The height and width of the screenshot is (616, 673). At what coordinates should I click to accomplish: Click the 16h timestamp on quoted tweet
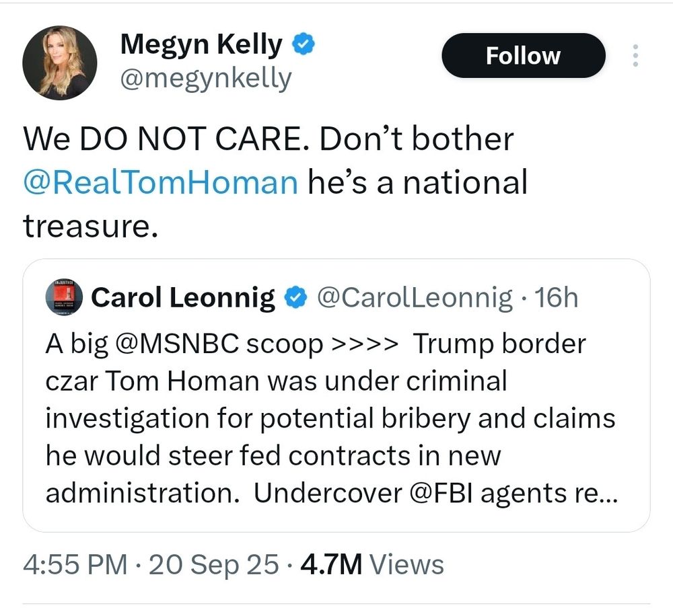(x=555, y=297)
